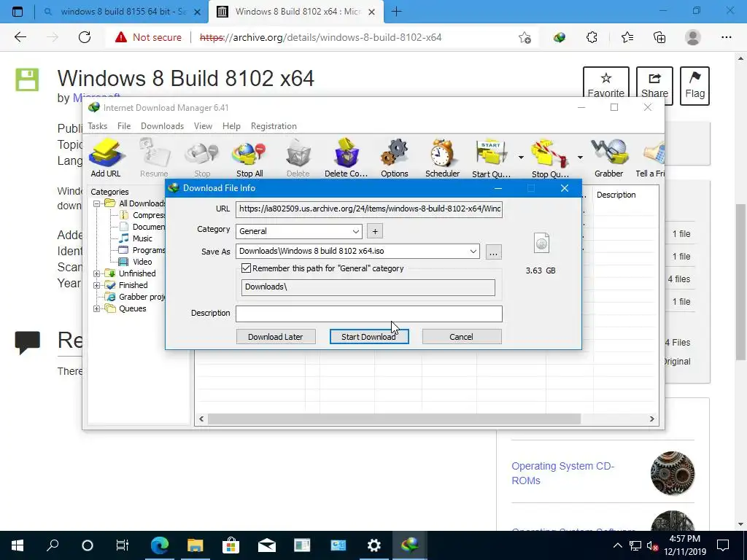Click the Resume toolbar icon
Image resolution: width=747 pixels, height=560 pixels.
coord(154,158)
